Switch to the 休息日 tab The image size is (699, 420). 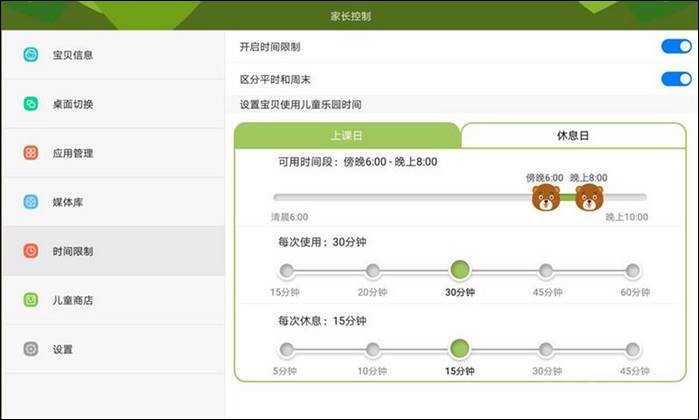(573, 136)
